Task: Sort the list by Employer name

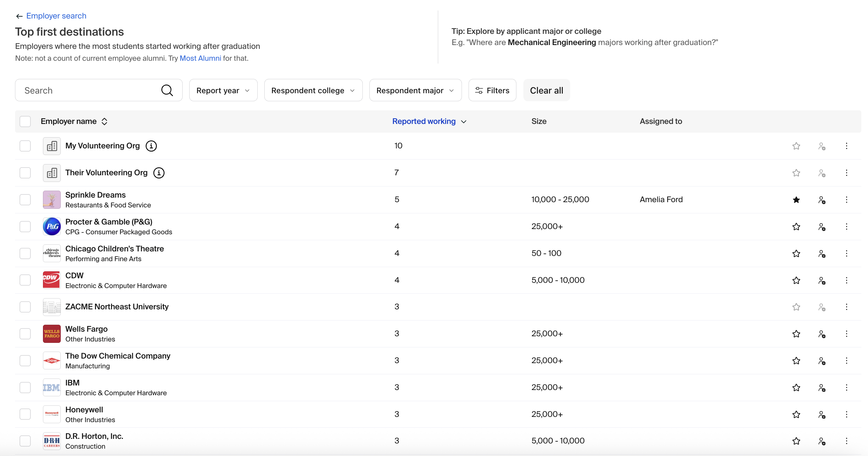Action: 74,122
